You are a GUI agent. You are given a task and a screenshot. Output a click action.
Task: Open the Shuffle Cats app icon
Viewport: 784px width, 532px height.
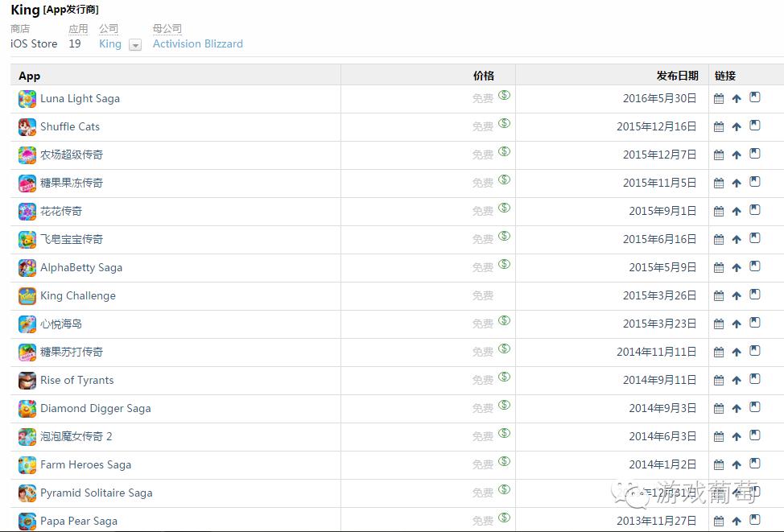pyautogui.click(x=27, y=127)
